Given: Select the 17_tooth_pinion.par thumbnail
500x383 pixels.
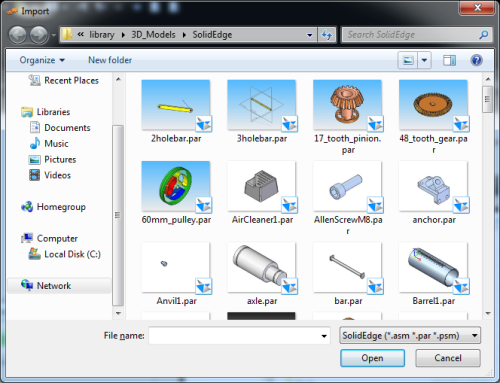Looking at the screenshot, I should [x=347, y=105].
